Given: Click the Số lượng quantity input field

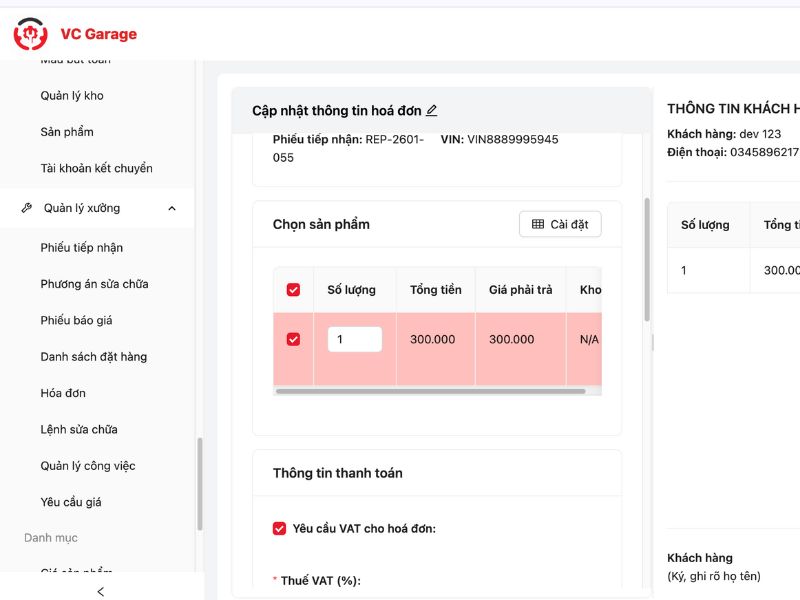Looking at the screenshot, I should (354, 339).
